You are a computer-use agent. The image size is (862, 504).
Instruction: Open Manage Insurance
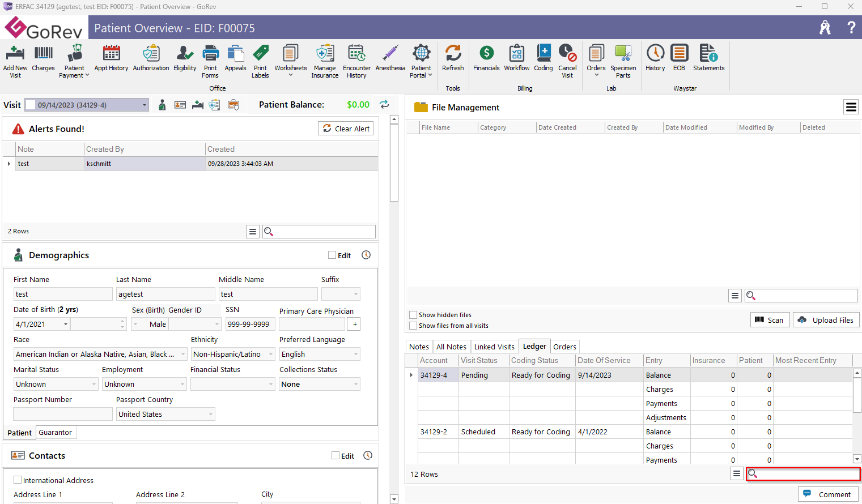325,61
